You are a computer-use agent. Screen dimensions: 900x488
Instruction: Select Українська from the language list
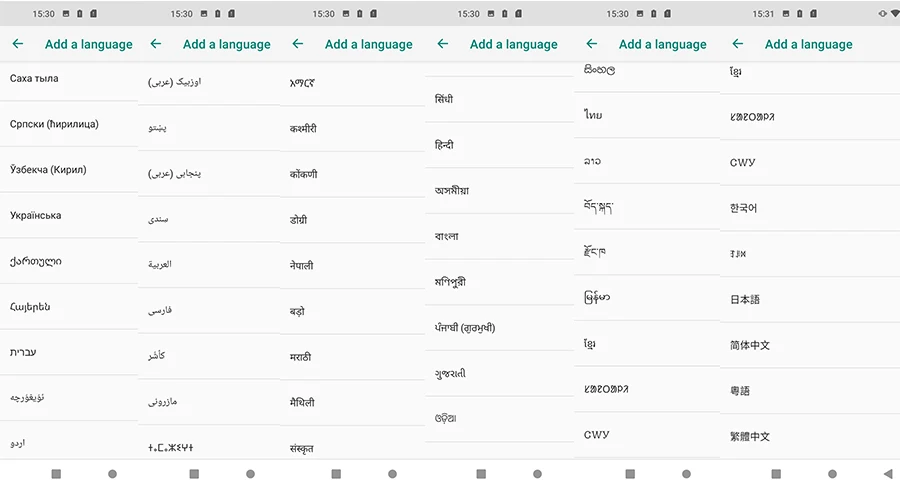point(69,215)
